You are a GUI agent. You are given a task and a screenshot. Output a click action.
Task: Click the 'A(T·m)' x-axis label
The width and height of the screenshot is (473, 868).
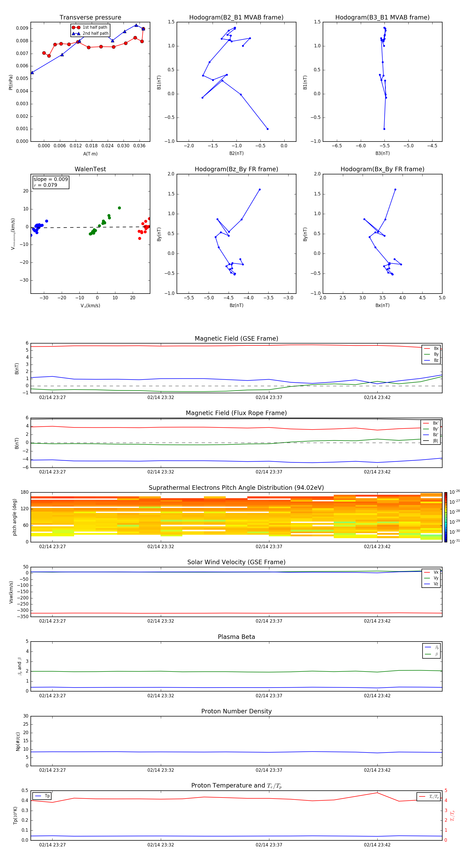click(x=90, y=154)
